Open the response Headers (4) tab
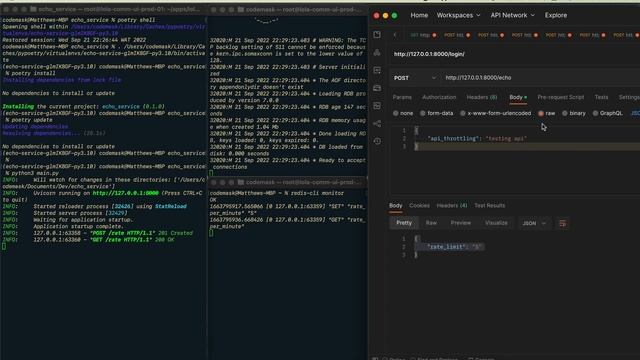The width and height of the screenshot is (640, 360). tap(452, 205)
